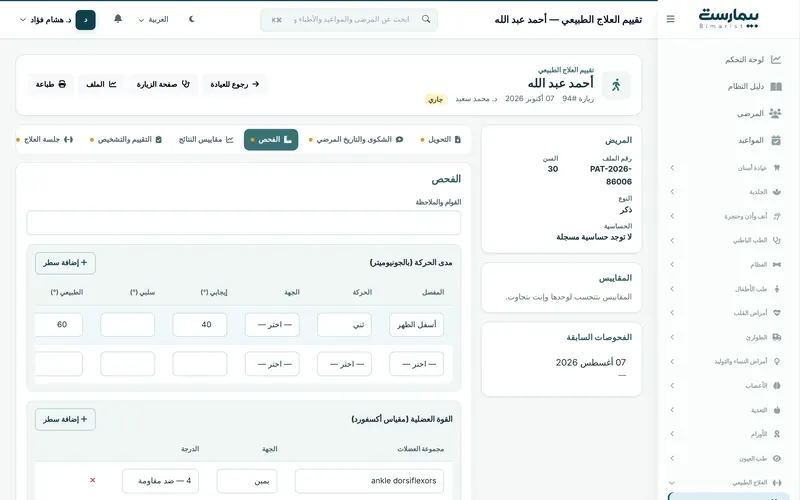Click the muscle group field ankle dorsiflexors
Image resolution: width=800 pixels, height=500 pixels.
coord(369,481)
